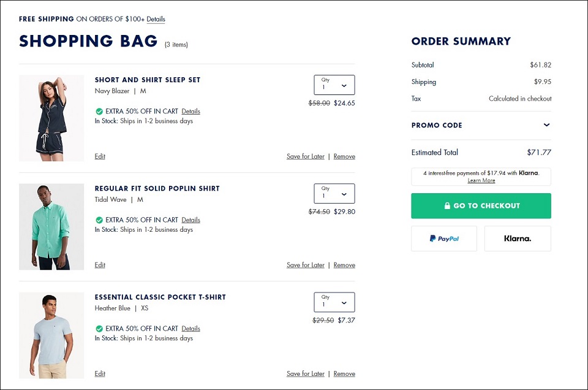Click the green checkmark icon on pocket t-shirt
The image size is (588, 390).
pyautogui.click(x=99, y=329)
